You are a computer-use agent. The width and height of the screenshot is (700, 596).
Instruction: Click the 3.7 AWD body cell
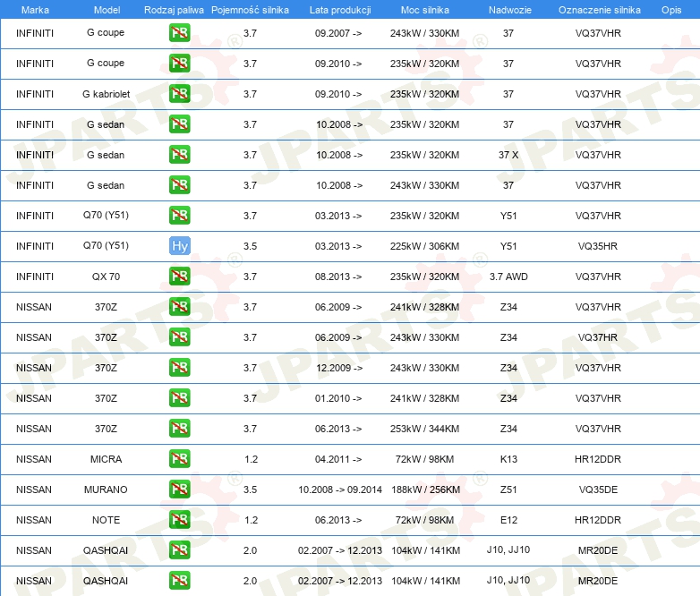pyautogui.click(x=508, y=277)
